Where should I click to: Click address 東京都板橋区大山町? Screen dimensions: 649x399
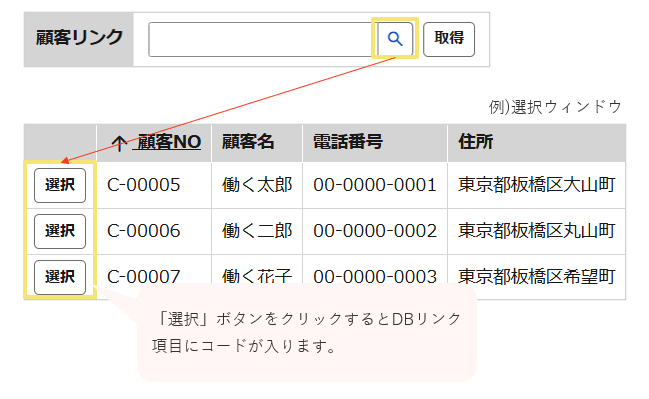click(536, 185)
